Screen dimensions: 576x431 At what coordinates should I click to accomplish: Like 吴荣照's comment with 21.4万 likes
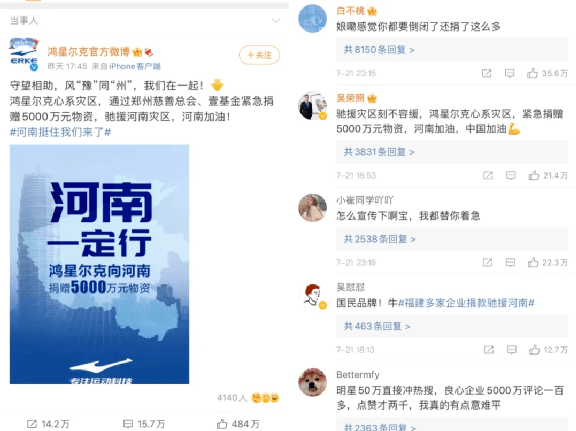(x=533, y=175)
